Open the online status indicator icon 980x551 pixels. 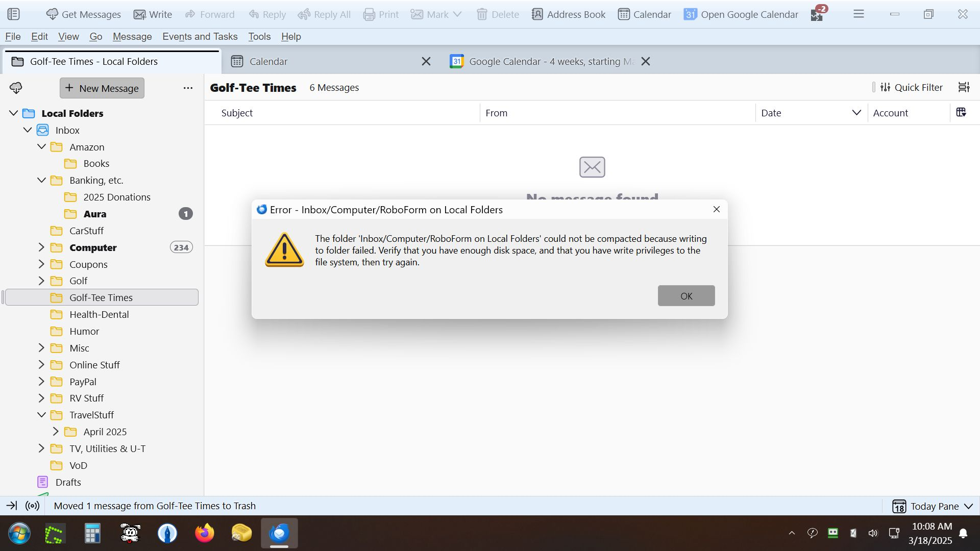(x=32, y=506)
